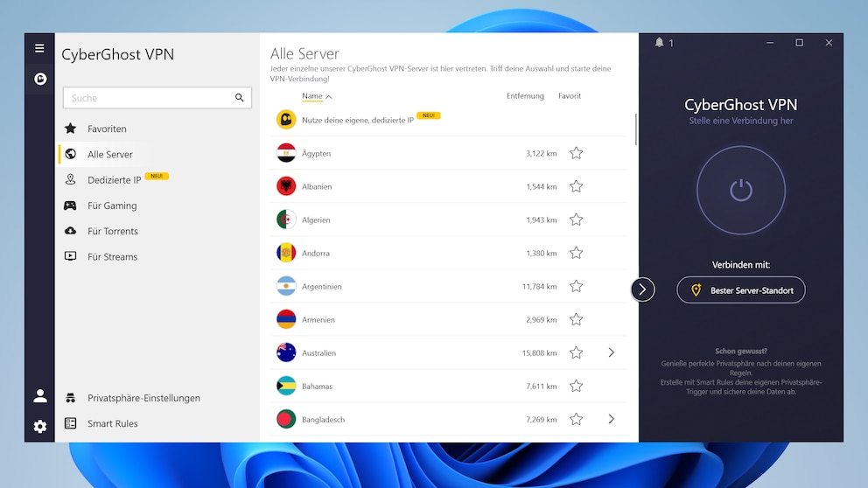Expand Bangladesch server locations chevron
The height and width of the screenshot is (488, 868).
click(611, 419)
